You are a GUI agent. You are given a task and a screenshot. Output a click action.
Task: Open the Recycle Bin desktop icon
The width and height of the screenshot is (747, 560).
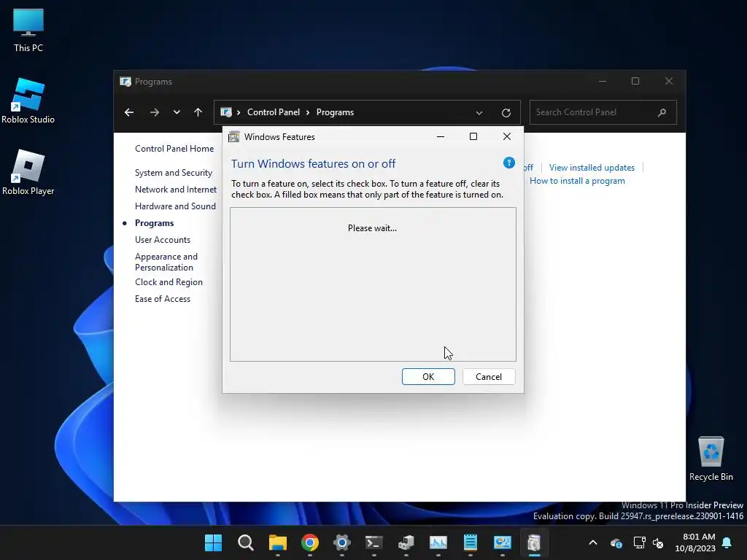[x=711, y=458]
